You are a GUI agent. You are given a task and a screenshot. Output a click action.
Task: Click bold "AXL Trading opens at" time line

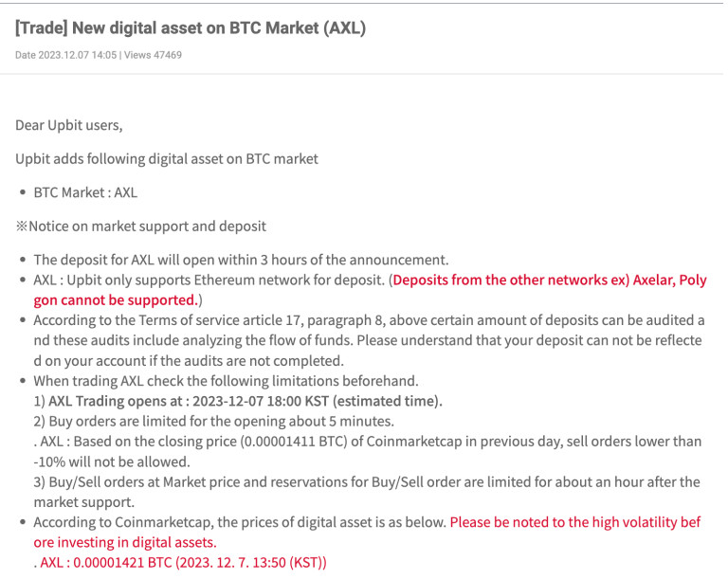pos(237,401)
